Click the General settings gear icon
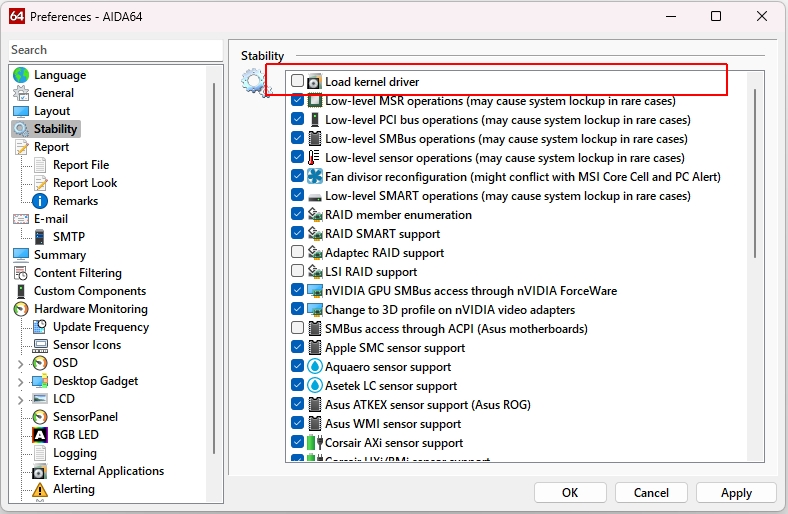This screenshot has width=788, height=514. point(21,93)
